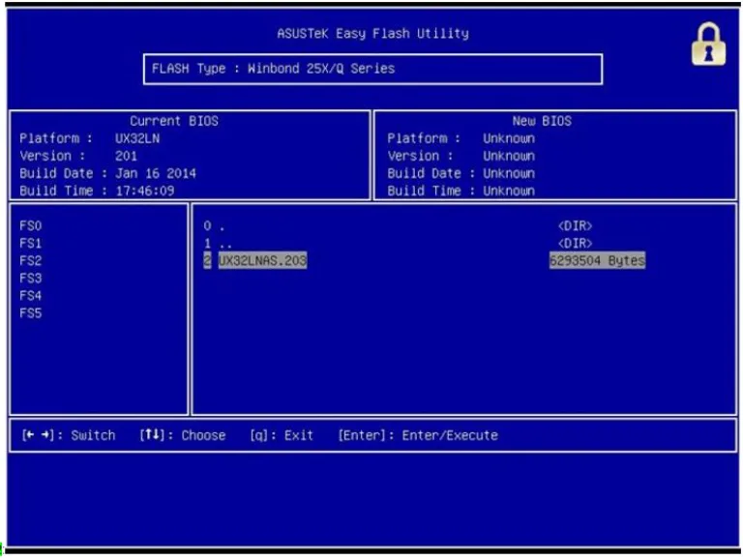Select the FS3 file system
This screenshot has height=560, width=743.
pos(31,279)
